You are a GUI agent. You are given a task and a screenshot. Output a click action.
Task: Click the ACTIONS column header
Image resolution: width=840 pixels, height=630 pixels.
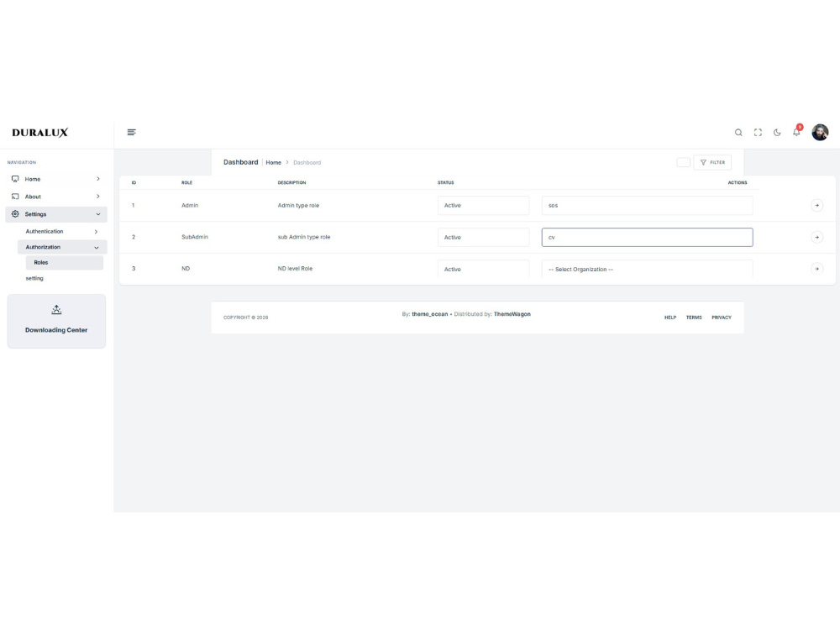pos(738,182)
